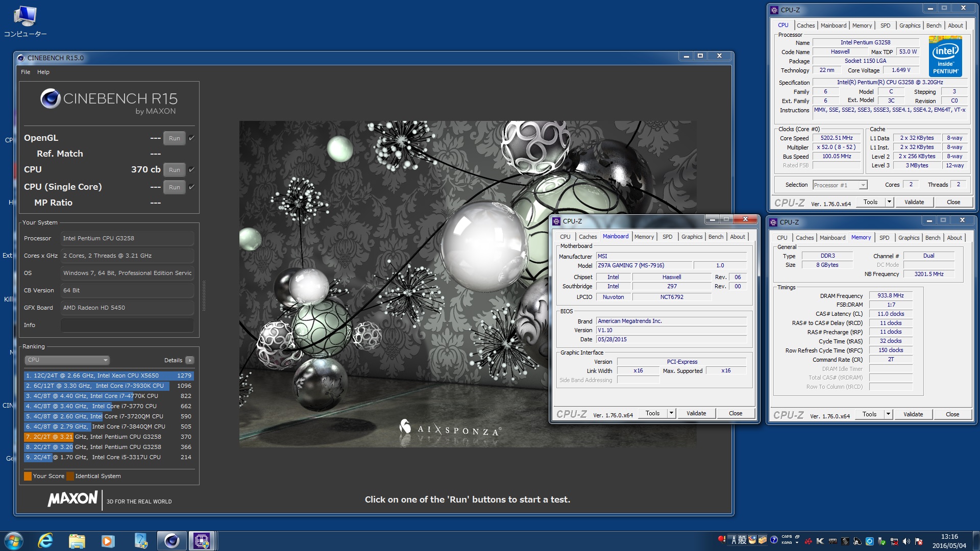980x551 pixels.
Task: Click the CINEBENCH R15.0 title bar icon
Action: click(x=21, y=58)
